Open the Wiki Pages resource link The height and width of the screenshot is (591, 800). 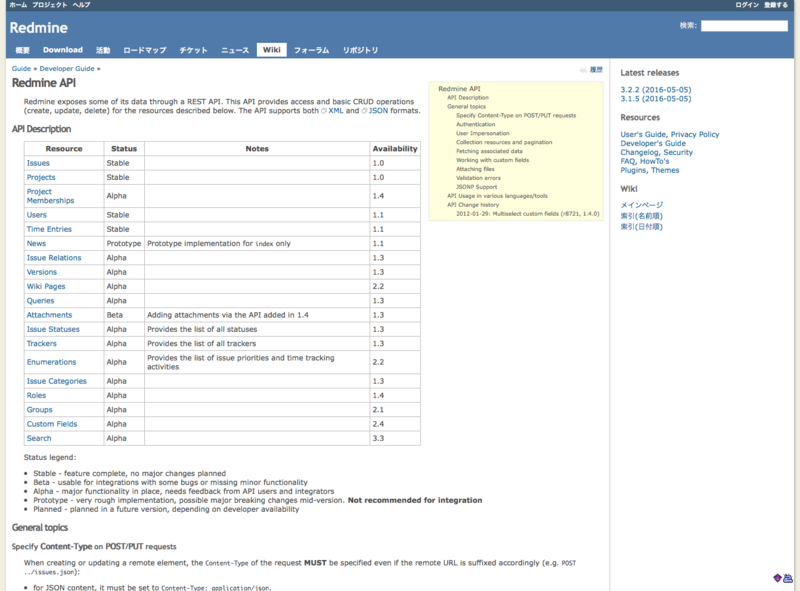(x=46, y=286)
